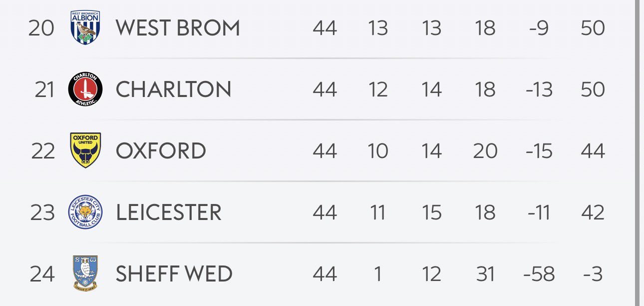View the SHEFF WED team name
The image size is (644, 306).
coord(174,274)
